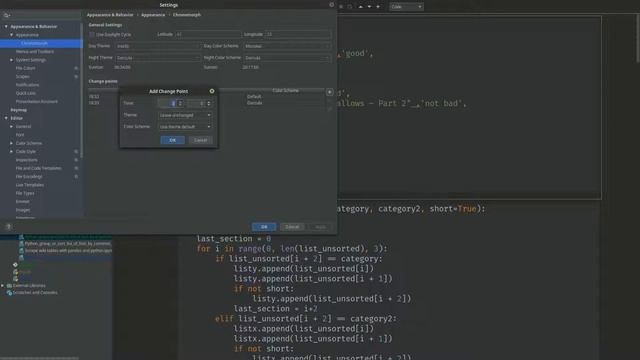Open the cell type Code dropdown

(x=406, y=7)
